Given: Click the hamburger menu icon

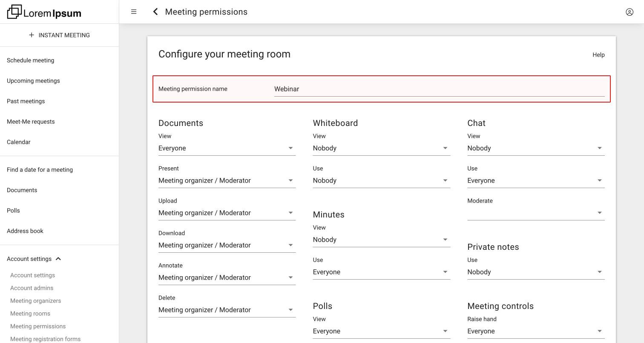Looking at the screenshot, I should tap(134, 12).
